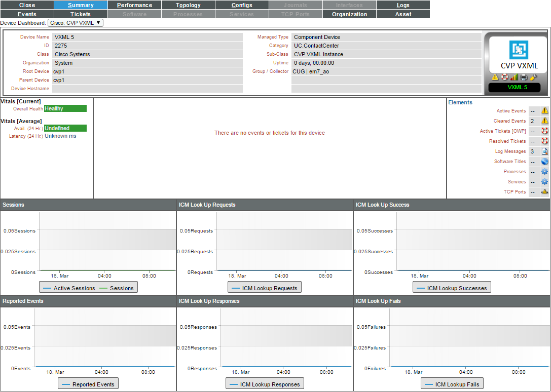The height and width of the screenshot is (392, 551).
Task: Click the Resolved Tickets label
Action: (507, 141)
